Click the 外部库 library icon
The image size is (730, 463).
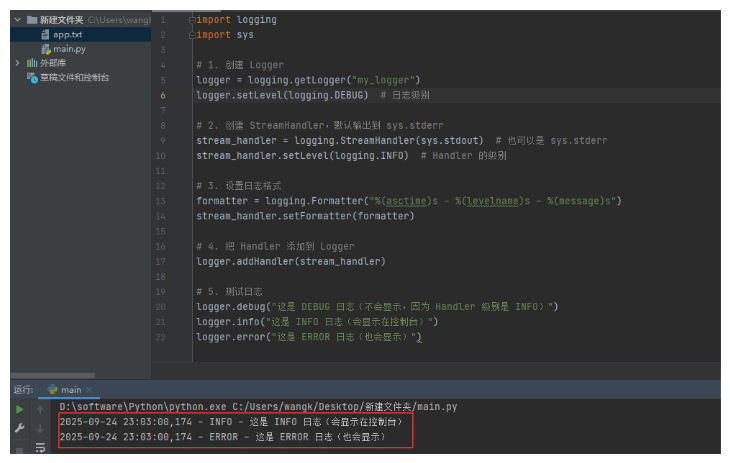click(31, 63)
